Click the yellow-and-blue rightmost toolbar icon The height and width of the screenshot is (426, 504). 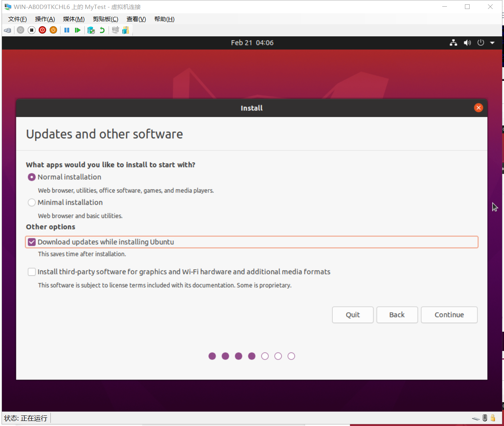click(x=125, y=30)
